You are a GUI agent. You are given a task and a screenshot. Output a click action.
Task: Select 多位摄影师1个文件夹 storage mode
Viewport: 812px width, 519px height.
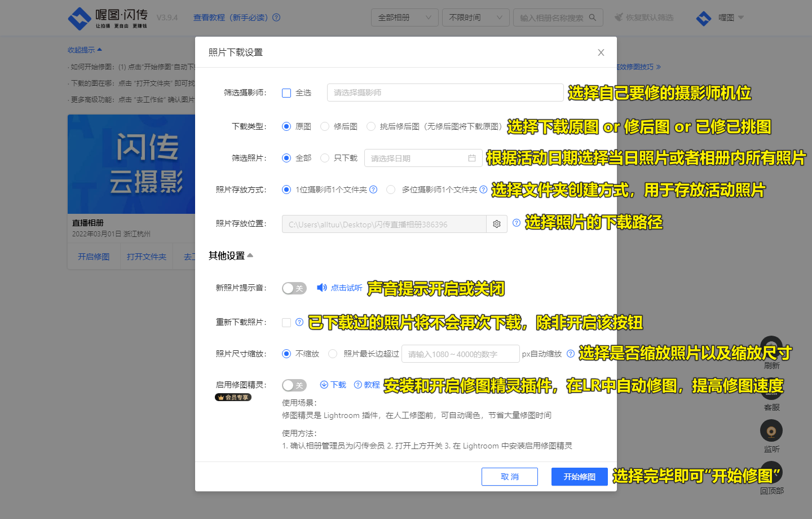click(x=391, y=190)
